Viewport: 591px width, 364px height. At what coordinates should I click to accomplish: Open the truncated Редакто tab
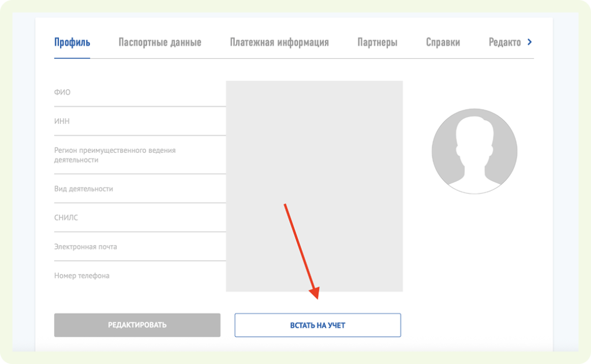pos(504,42)
